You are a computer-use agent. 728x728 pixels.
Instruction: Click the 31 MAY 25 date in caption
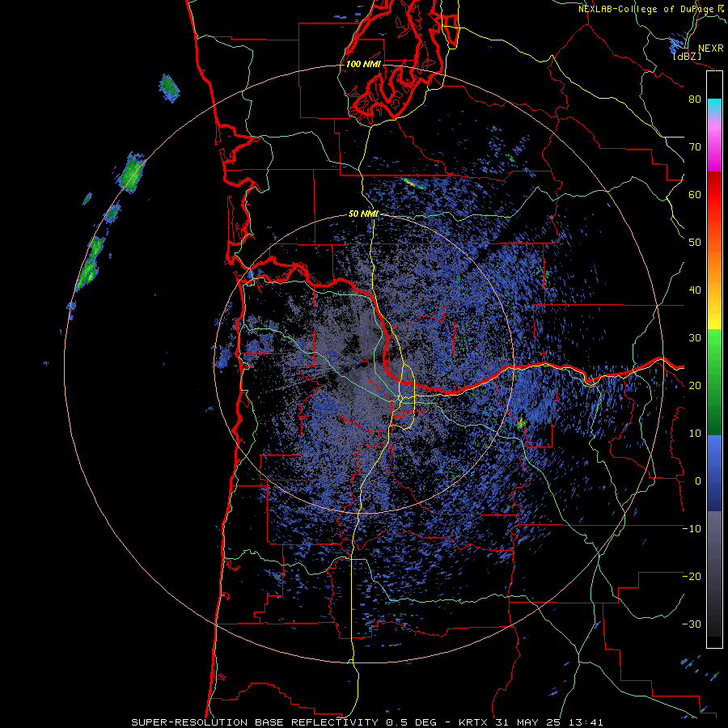pos(530,722)
